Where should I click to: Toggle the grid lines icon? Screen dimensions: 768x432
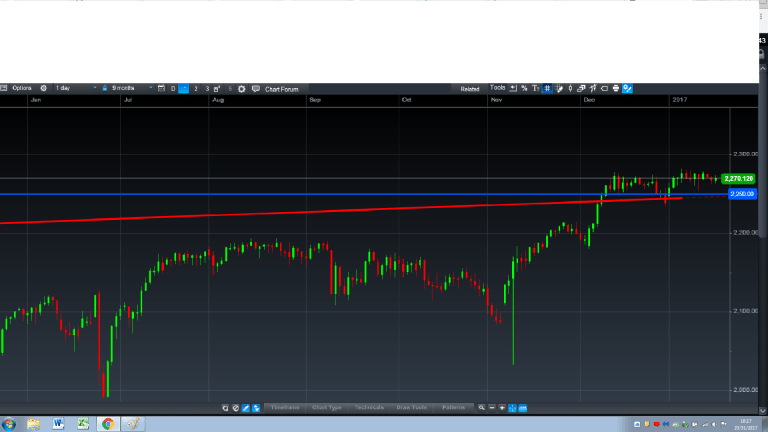[x=547, y=88]
